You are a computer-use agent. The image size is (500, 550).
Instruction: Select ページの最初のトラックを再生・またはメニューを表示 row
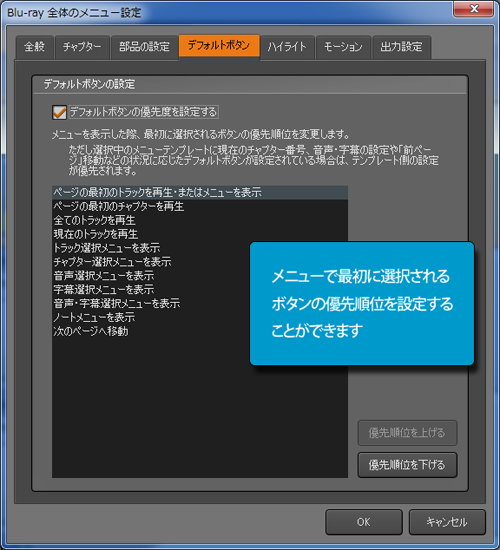(200, 193)
